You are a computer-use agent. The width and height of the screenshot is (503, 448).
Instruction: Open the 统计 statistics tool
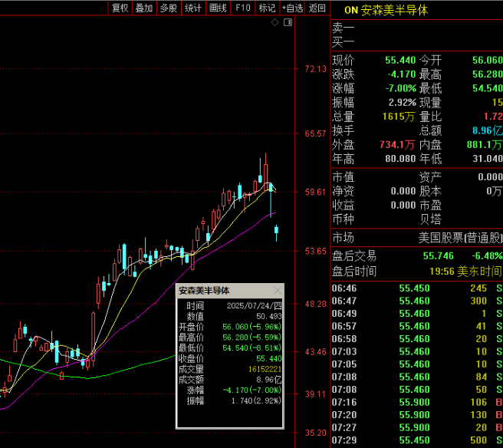[193, 8]
